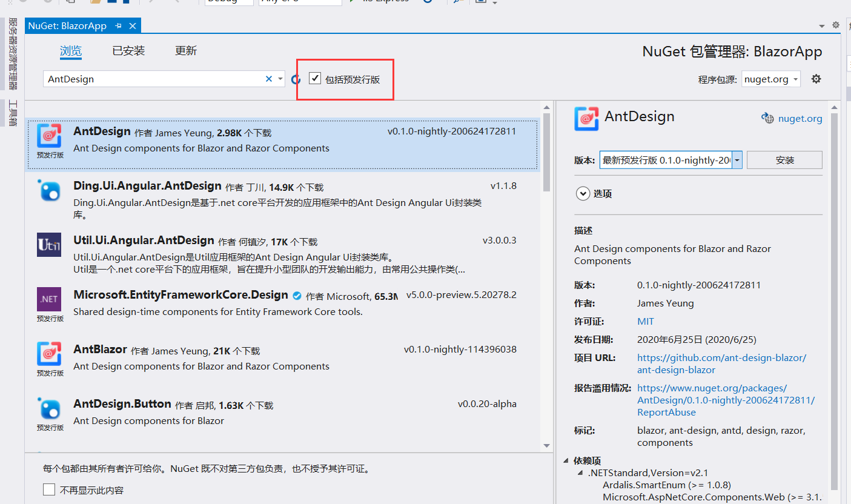This screenshot has width=851, height=504.
Task: Click the package list scrollbar thumb
Action: (x=546, y=151)
